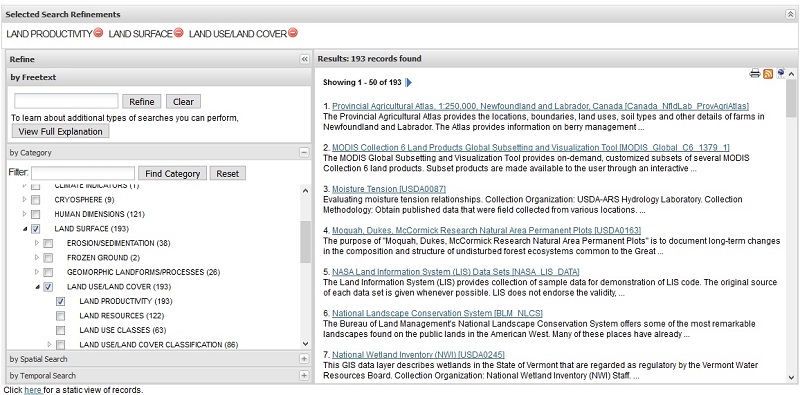Select CRYOSPHERE (9) tree label
Screen dimensions: 800x395
coord(84,200)
